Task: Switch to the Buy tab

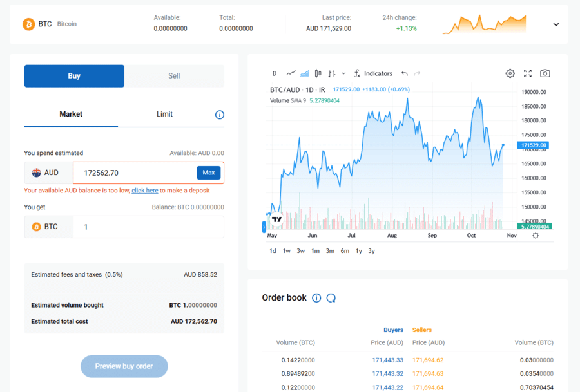Action: point(74,76)
